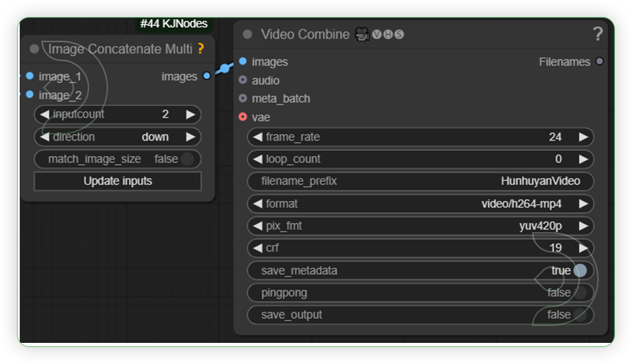This screenshot has width=632, height=364.
Task: Collapse the Image Concatenate Multi node dot
Action: 34,49
